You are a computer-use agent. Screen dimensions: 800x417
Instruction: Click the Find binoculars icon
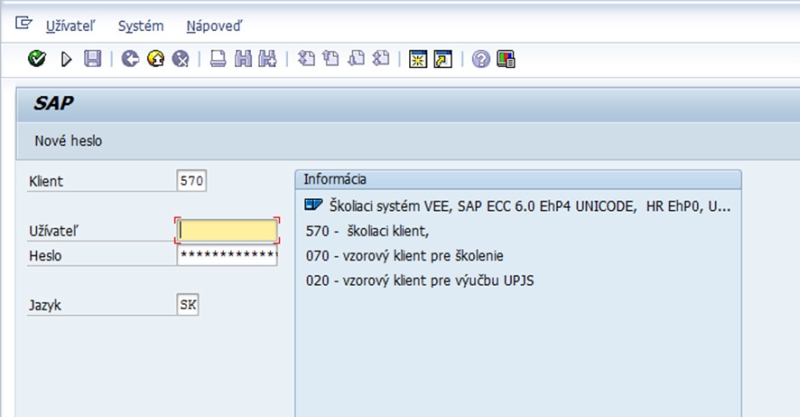pos(243,59)
